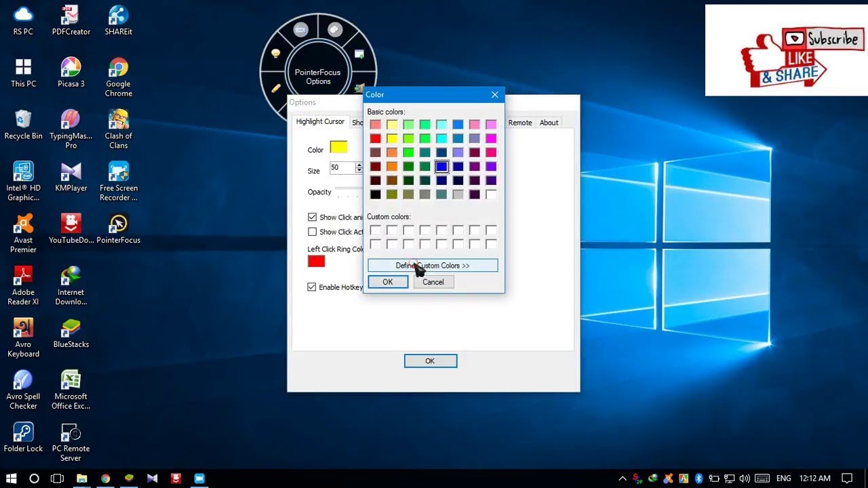Select This PC desktop icon
Viewport: 868px width, 488px height.
coord(23,73)
